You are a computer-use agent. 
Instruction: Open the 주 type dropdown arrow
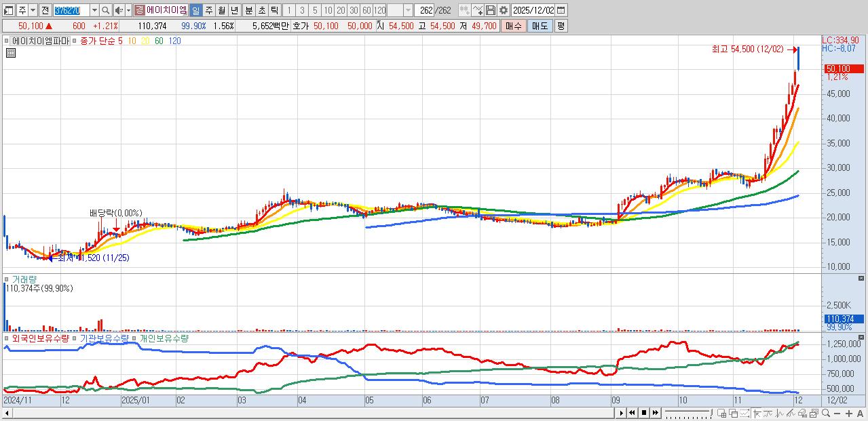[x=32, y=10]
